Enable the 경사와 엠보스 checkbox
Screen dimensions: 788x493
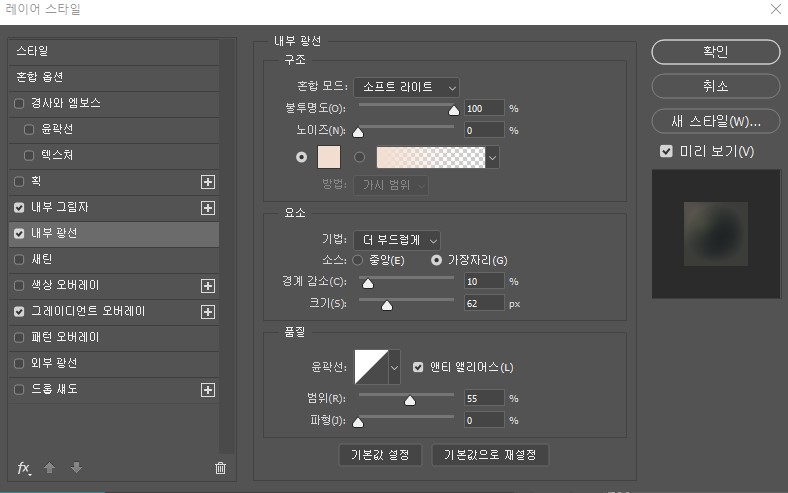19,104
